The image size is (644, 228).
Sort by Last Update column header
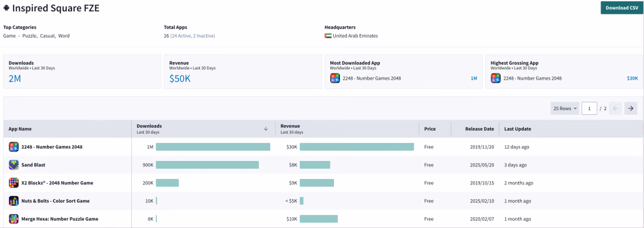[518, 128]
